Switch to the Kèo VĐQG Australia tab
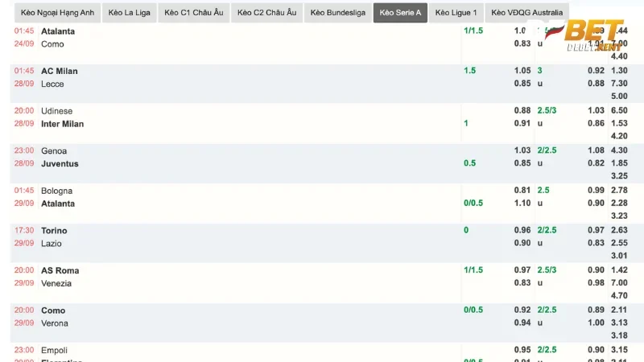This screenshot has width=644, height=362. [x=527, y=13]
